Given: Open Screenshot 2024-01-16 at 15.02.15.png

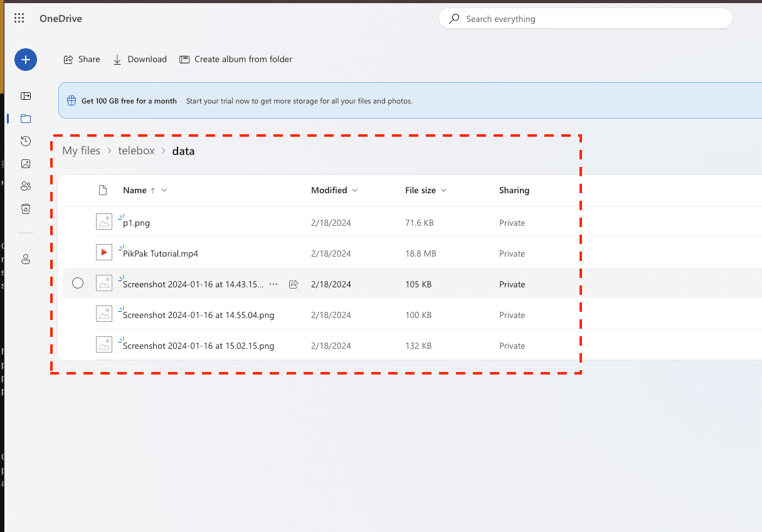Looking at the screenshot, I should coord(199,346).
